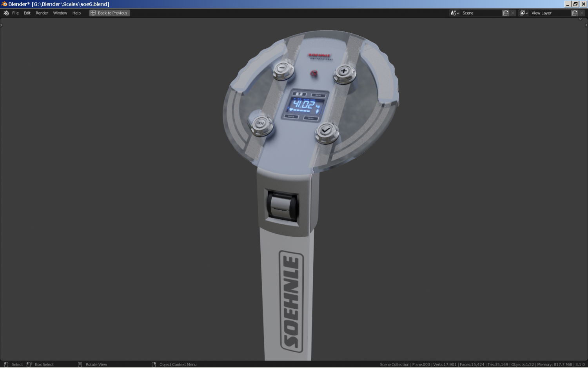Click the 'Rotate View' status bar label
Viewport: 588px width, 368px height.
(x=96, y=364)
